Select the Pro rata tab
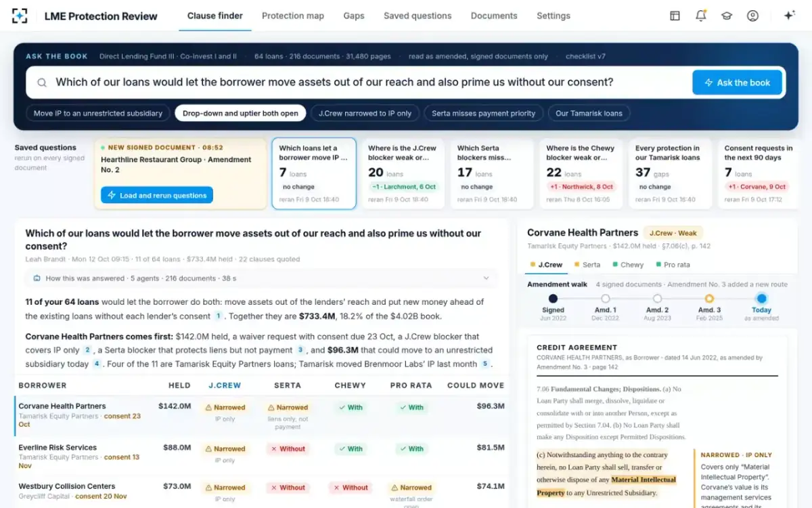812x508 pixels. pos(673,265)
